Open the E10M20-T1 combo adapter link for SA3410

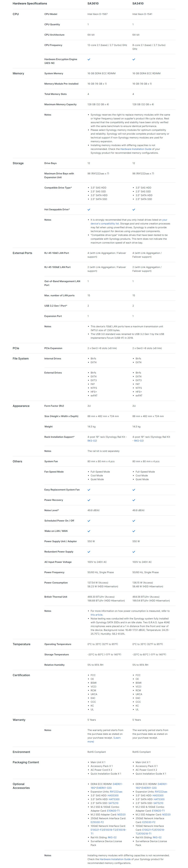158,811
